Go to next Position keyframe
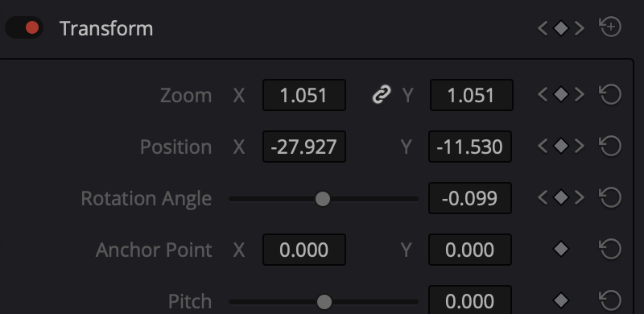 580,146
